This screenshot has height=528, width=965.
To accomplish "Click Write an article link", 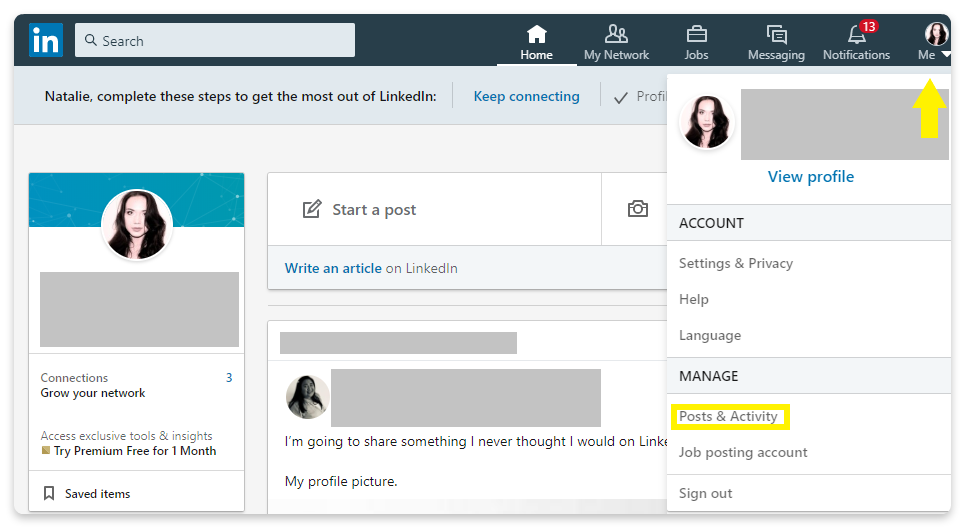I will 333,268.
